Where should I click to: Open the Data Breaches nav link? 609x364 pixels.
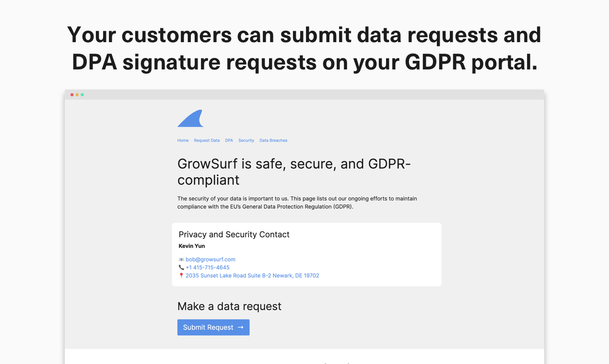pos(273,140)
